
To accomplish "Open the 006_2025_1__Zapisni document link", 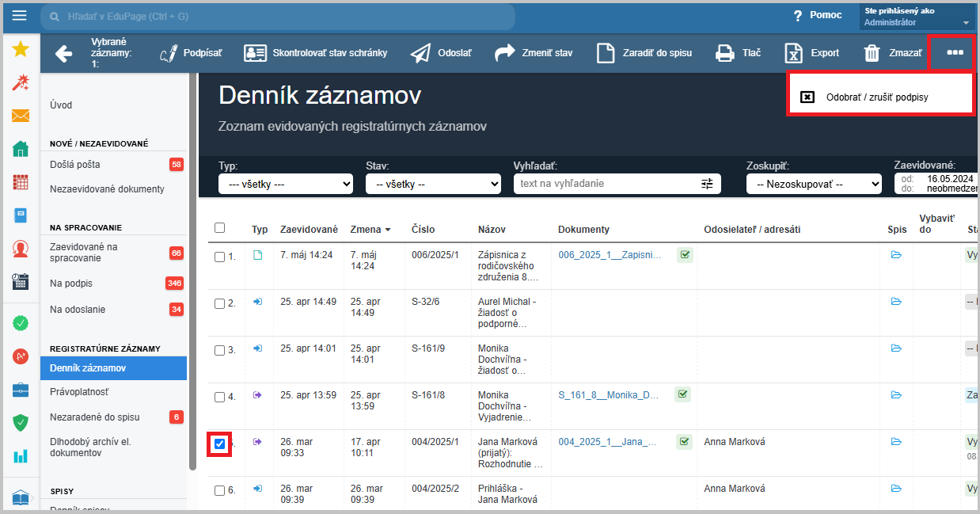I will coord(609,254).
